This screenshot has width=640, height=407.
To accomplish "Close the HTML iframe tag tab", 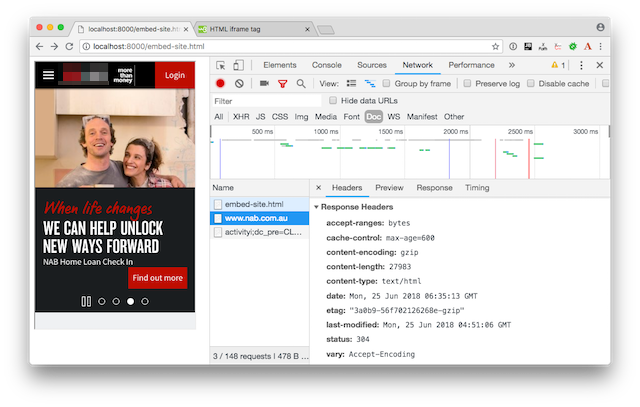I will click(307, 29).
